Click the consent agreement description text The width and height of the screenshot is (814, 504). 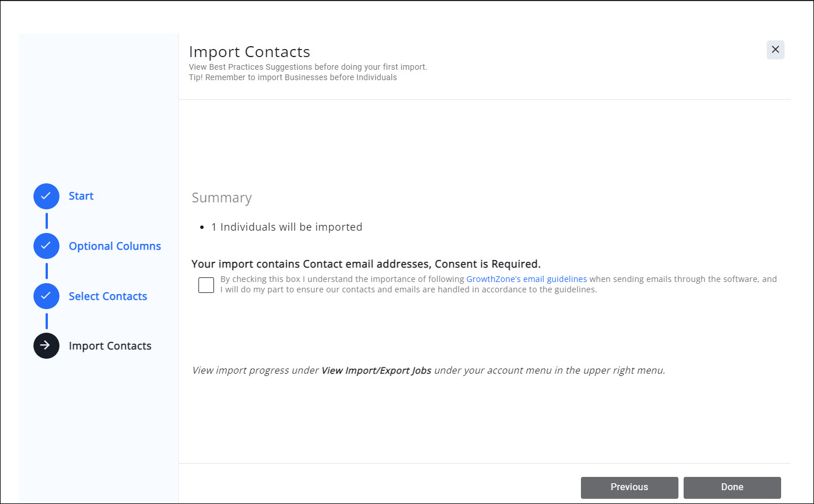pos(408,289)
